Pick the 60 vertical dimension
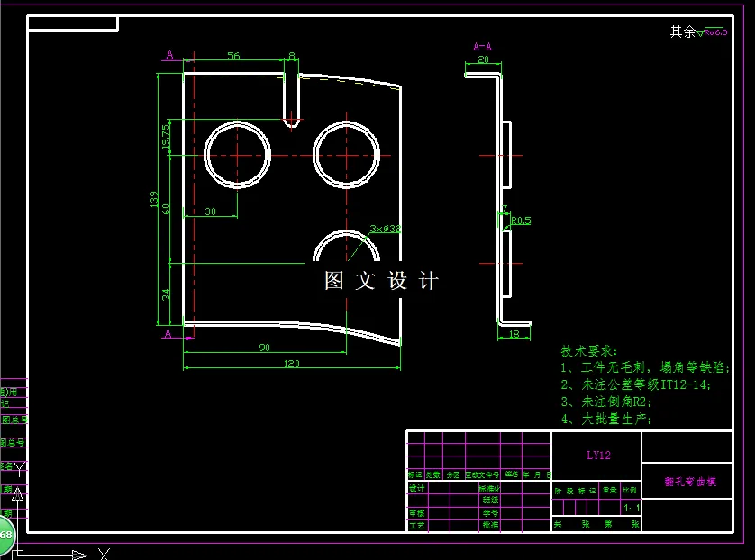755x560 pixels. (166, 209)
